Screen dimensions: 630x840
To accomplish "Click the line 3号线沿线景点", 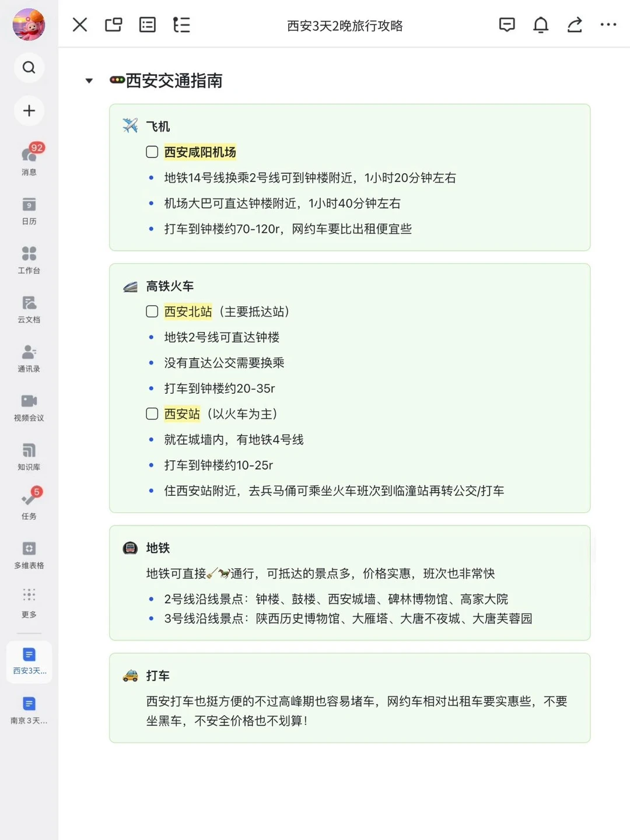I will (348, 618).
